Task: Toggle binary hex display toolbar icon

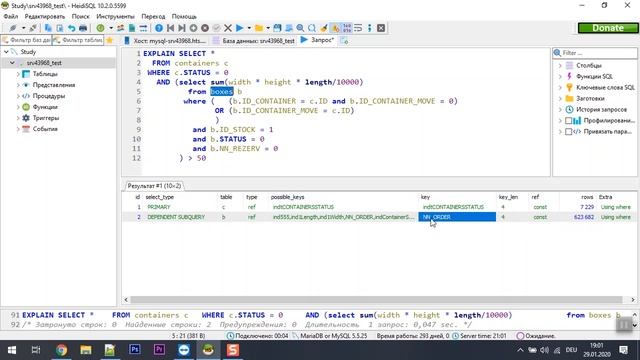Action: (x=347, y=28)
